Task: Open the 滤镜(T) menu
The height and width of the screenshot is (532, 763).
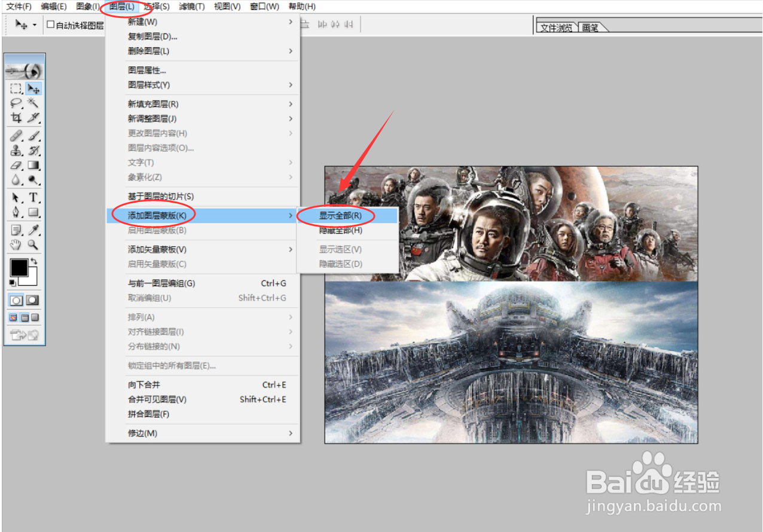Action: (191, 7)
